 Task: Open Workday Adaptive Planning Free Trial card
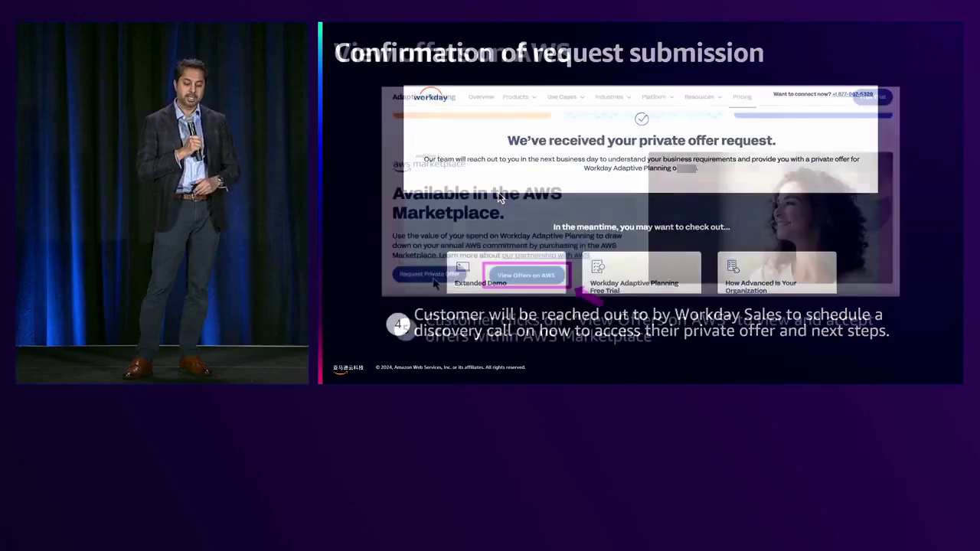tap(642, 272)
